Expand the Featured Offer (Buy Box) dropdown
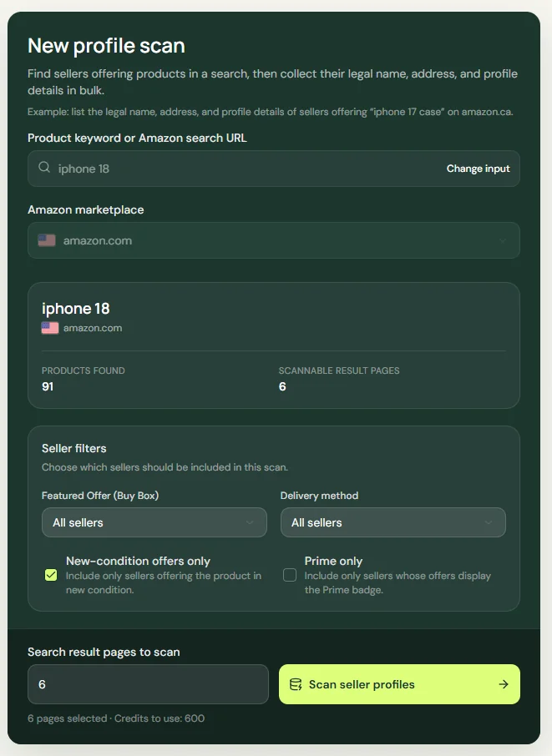The width and height of the screenshot is (552, 756). point(154,522)
